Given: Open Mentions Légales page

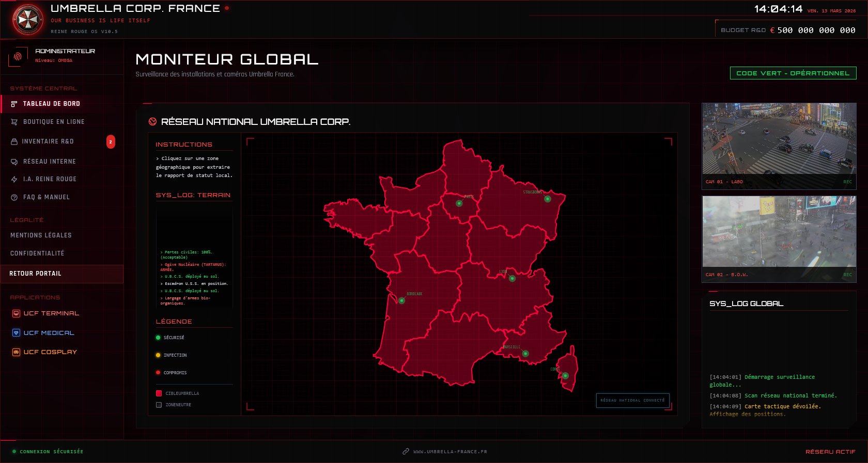Looking at the screenshot, I should 41,235.
